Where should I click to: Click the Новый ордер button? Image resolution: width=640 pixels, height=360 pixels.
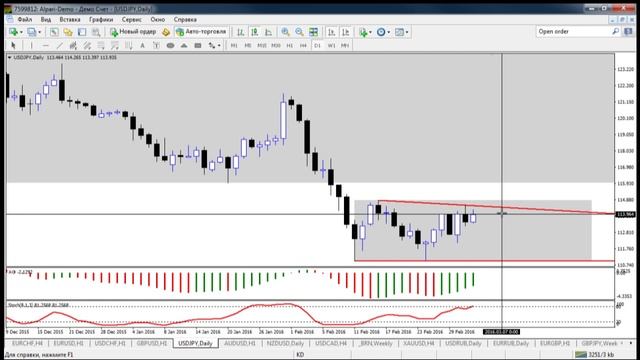tap(133, 32)
